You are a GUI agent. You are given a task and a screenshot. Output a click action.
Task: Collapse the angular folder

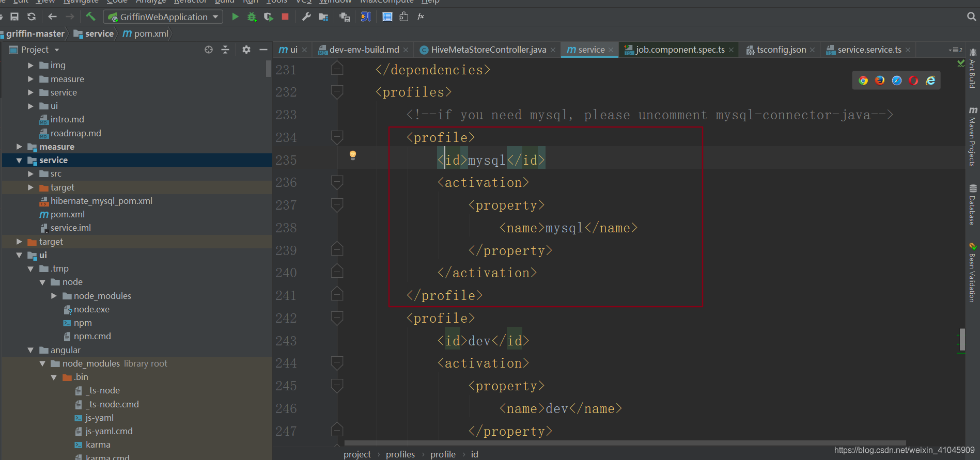[x=30, y=350]
